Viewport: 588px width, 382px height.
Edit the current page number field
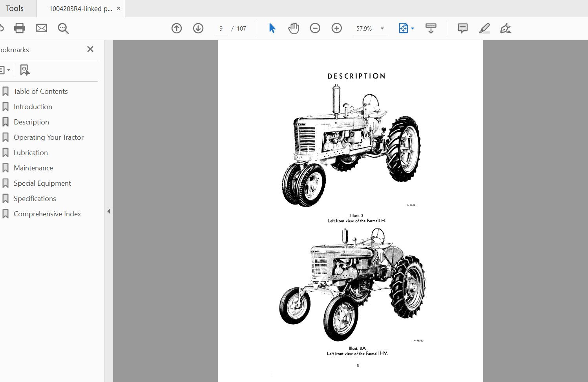coord(221,28)
